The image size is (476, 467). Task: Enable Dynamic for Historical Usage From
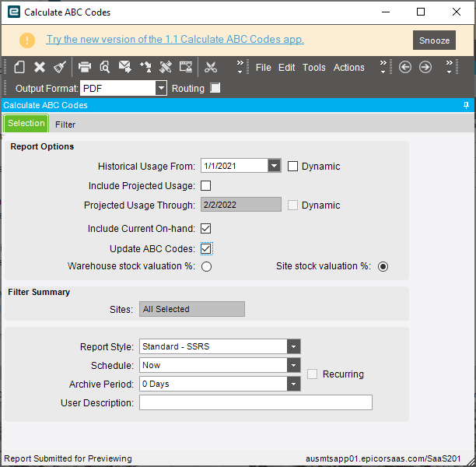tap(292, 167)
